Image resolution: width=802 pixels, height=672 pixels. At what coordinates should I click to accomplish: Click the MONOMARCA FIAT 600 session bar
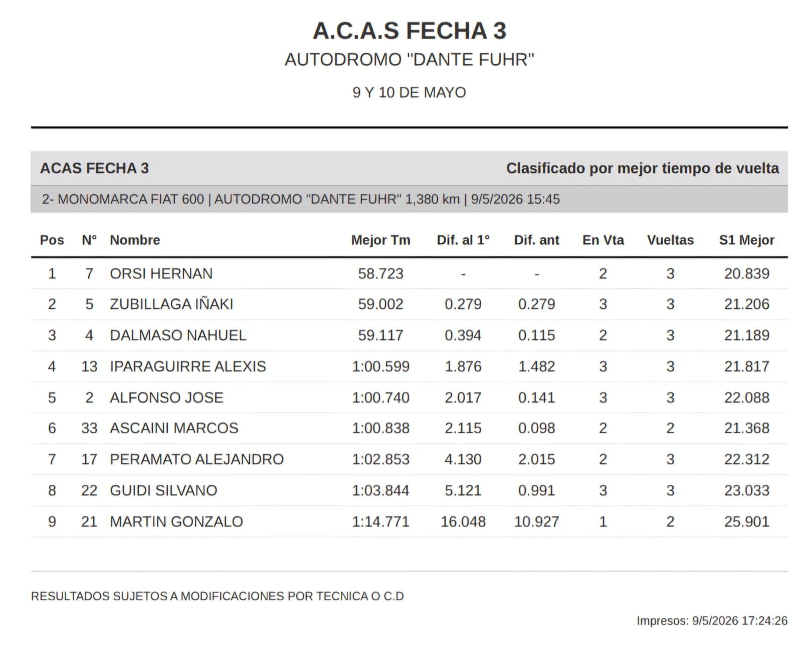409,199
